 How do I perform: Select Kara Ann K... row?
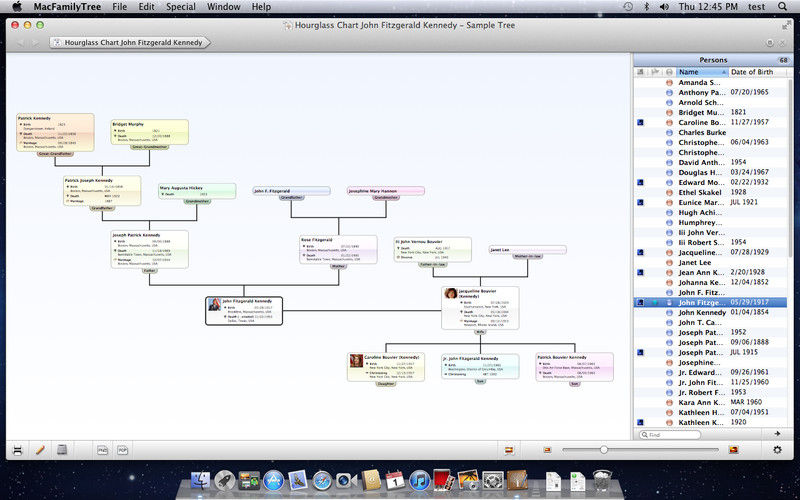[711, 402]
